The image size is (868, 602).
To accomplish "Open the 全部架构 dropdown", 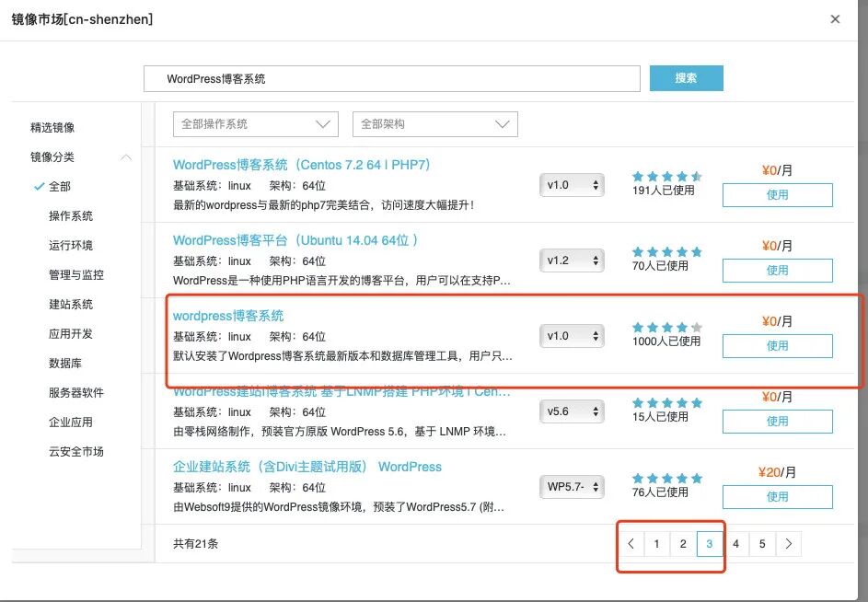I will point(435,124).
